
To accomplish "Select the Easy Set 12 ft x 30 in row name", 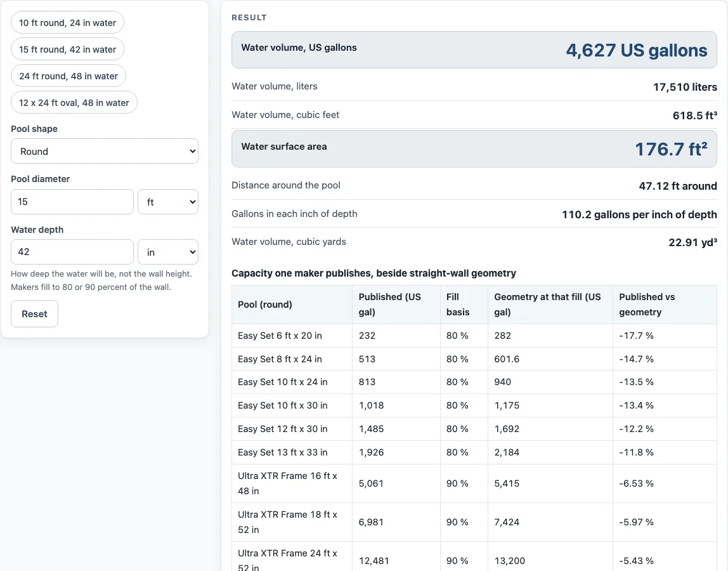I will click(282, 429).
